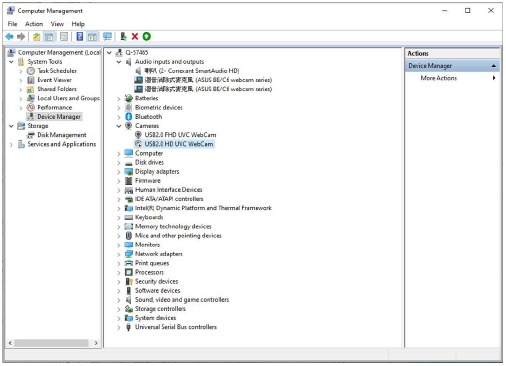
Task: Click the Up one level folder icon
Action: [x=36, y=37]
